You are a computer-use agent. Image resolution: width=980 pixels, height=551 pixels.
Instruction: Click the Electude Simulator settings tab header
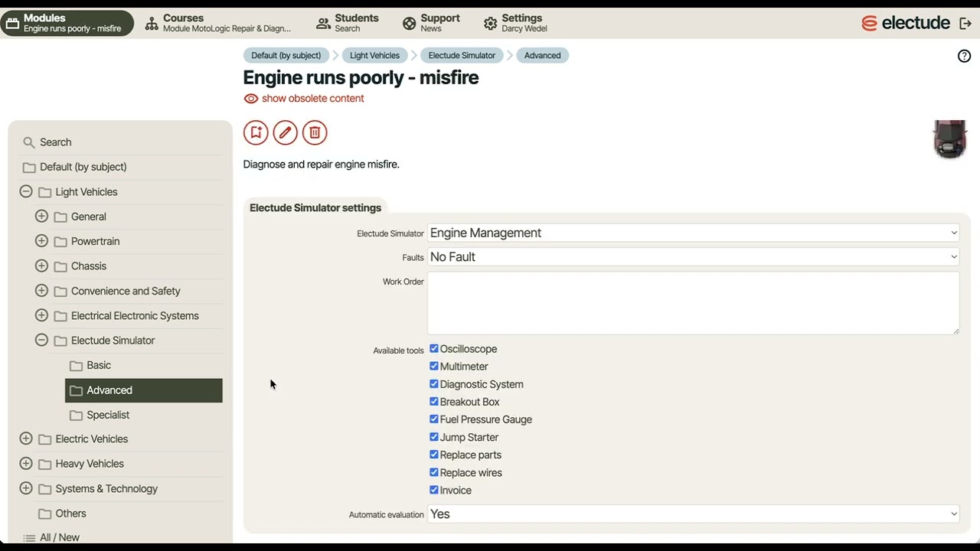315,207
